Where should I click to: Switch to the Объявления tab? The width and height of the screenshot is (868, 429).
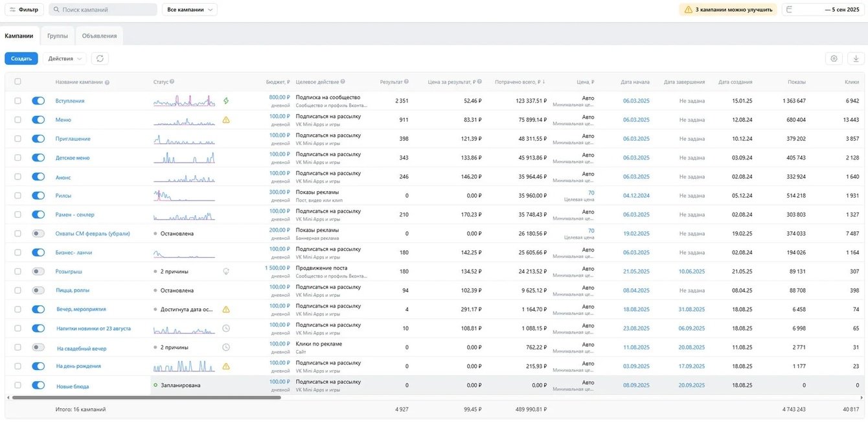pos(99,36)
